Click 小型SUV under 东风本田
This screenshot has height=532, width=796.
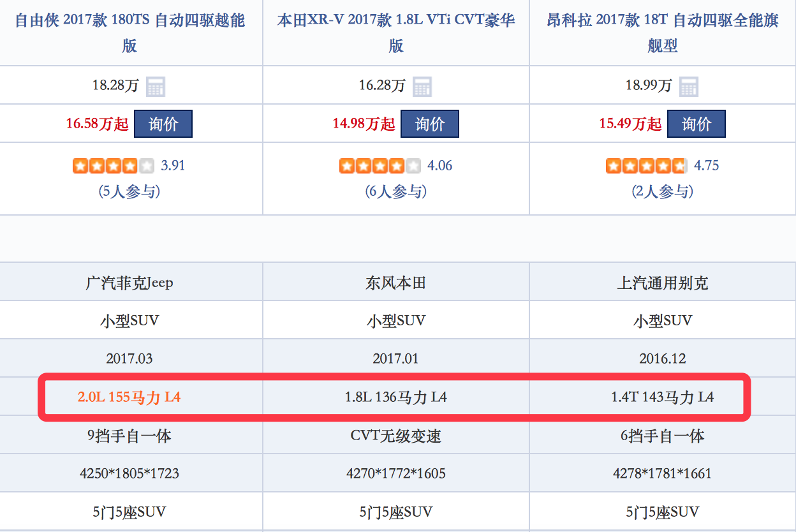(396, 320)
